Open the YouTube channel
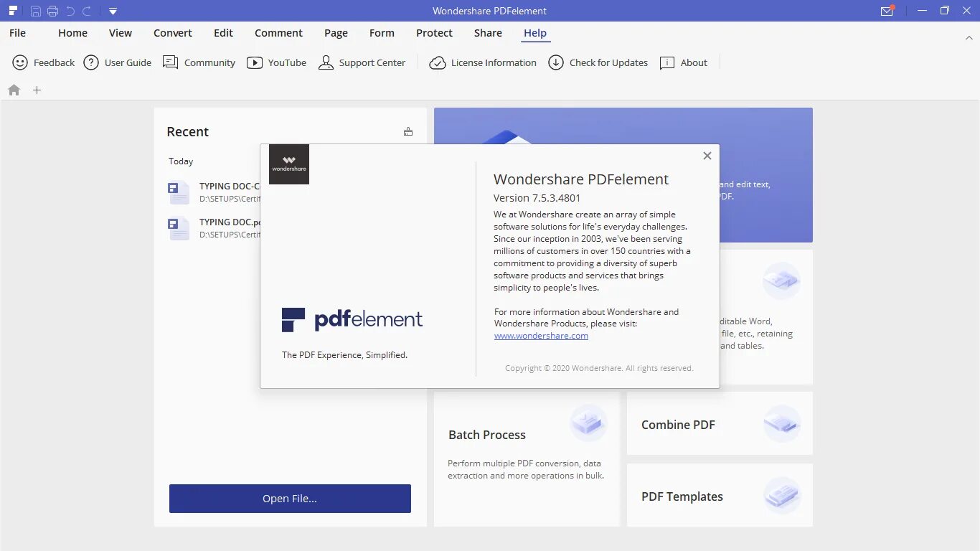This screenshot has width=980, height=551. click(x=276, y=63)
